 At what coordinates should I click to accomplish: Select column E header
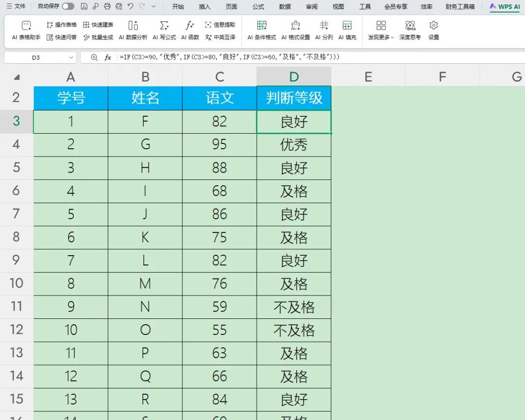pos(368,77)
